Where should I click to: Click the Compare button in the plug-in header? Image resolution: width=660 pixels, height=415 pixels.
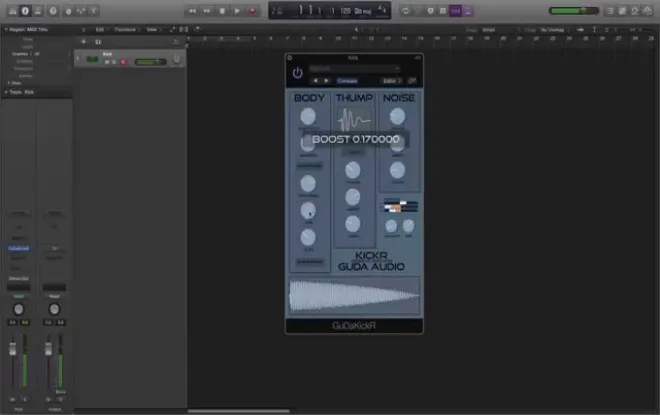click(x=347, y=81)
